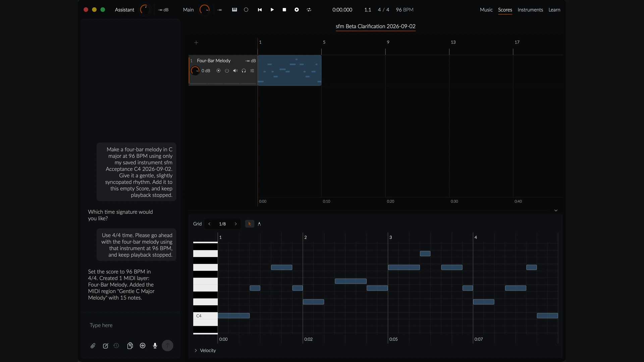
Task: Arm recording on Four-Bar Melody track
Action: [x=218, y=71]
